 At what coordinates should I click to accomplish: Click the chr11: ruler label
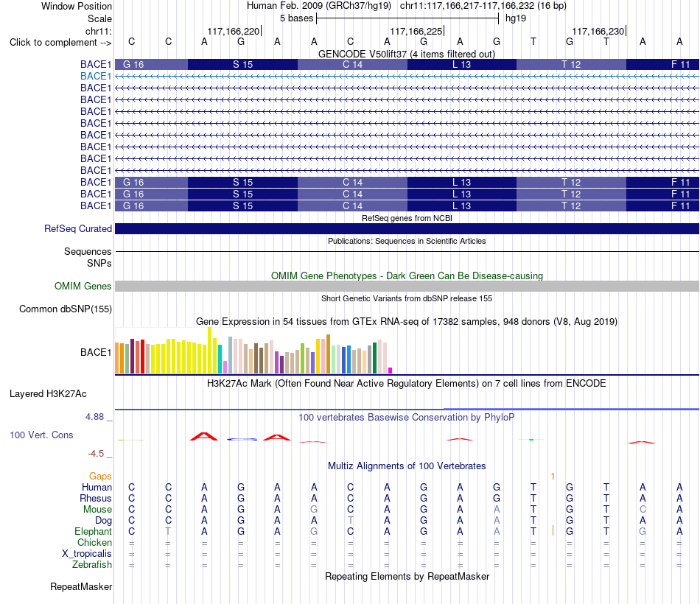click(98, 31)
